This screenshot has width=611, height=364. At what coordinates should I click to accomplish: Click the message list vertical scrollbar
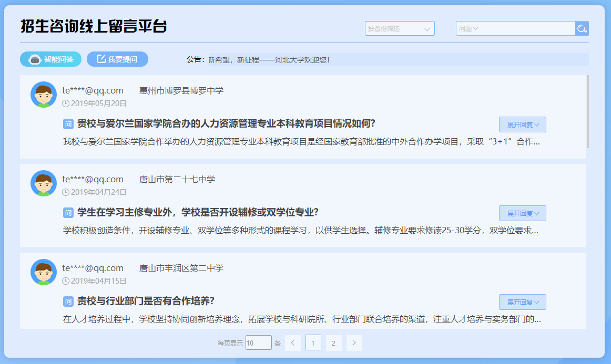tap(587, 112)
